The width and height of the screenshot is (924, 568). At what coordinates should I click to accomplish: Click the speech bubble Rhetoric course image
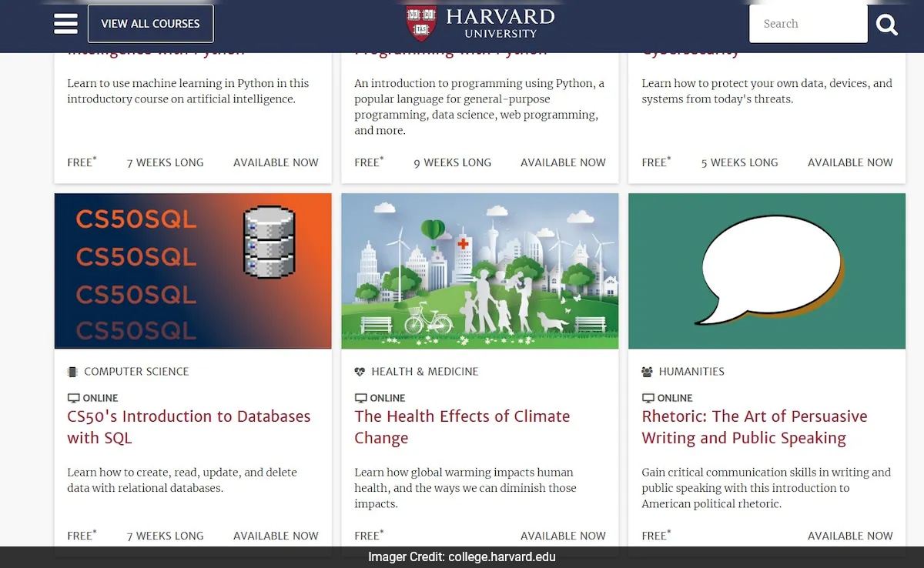click(x=767, y=271)
